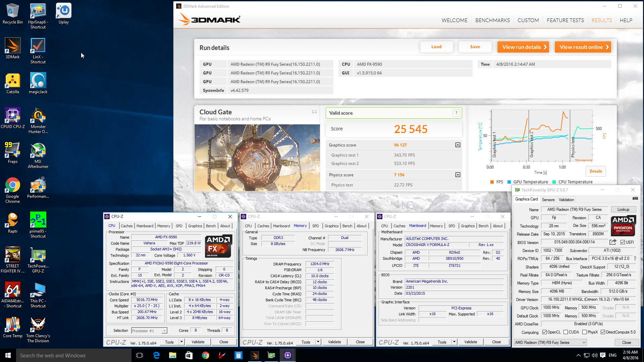Open magicJack desktop icon
The width and height of the screenshot is (644, 362).
[38, 83]
